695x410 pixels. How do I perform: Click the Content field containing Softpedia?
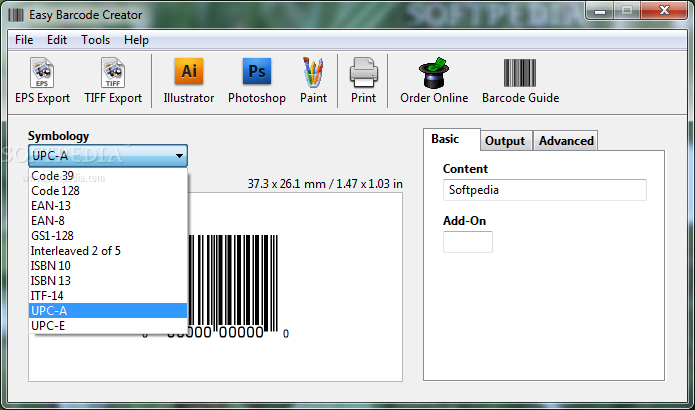(545, 190)
